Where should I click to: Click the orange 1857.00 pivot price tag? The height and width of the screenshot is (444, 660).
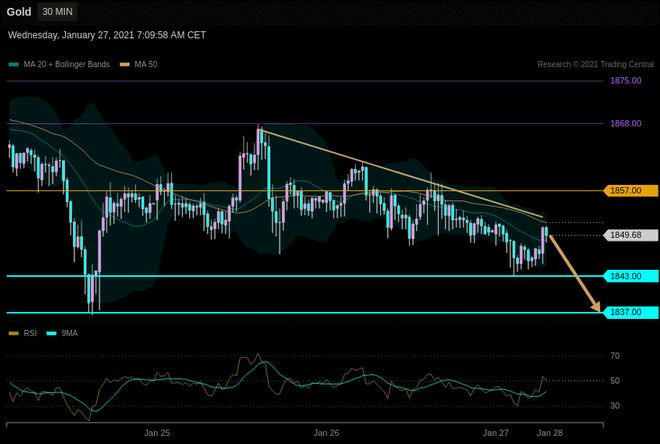631,191
